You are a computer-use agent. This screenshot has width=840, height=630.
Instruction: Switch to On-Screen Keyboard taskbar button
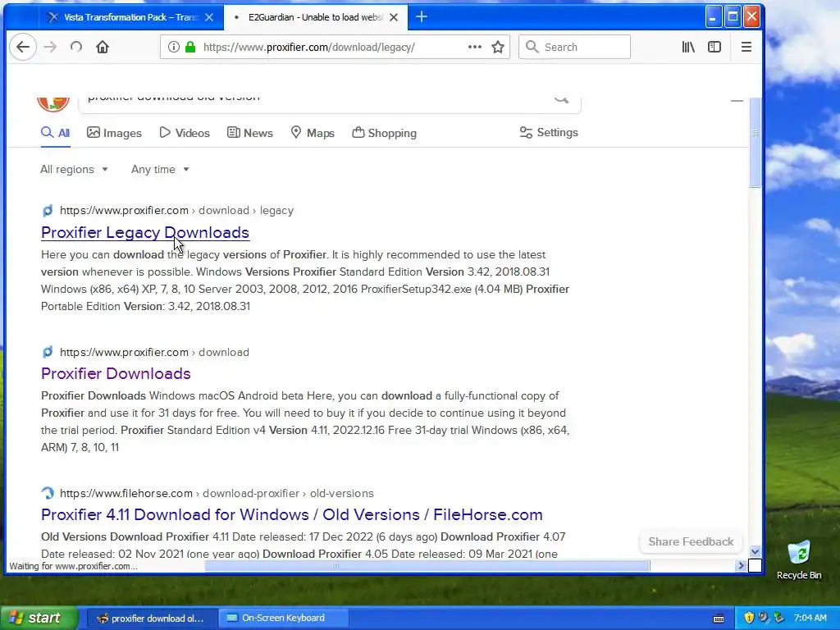click(x=283, y=619)
